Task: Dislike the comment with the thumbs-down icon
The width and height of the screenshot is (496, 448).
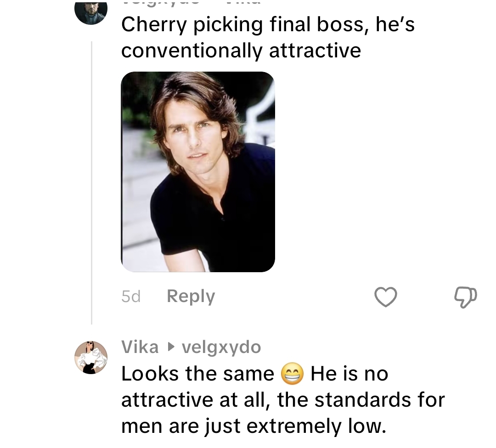Action: (x=465, y=297)
